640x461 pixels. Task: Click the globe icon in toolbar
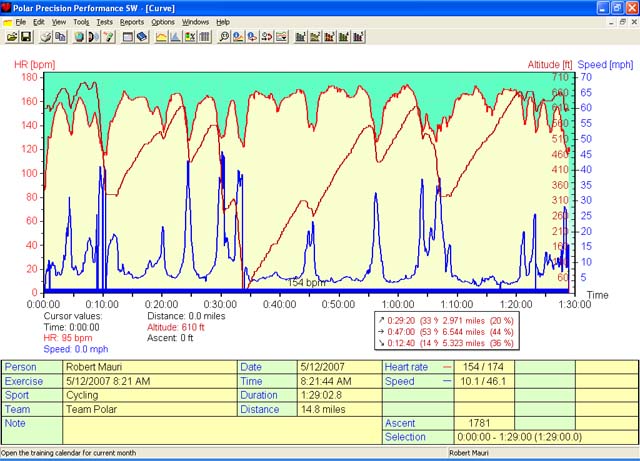click(x=79, y=37)
